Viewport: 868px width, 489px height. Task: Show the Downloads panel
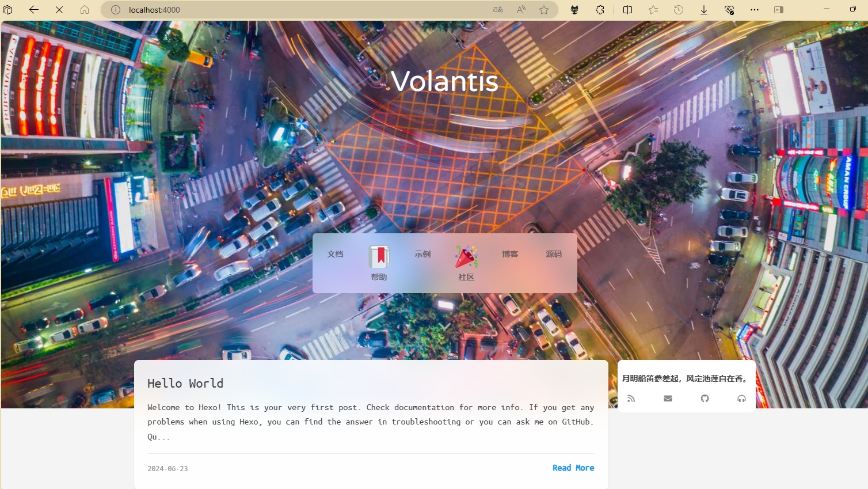(704, 10)
